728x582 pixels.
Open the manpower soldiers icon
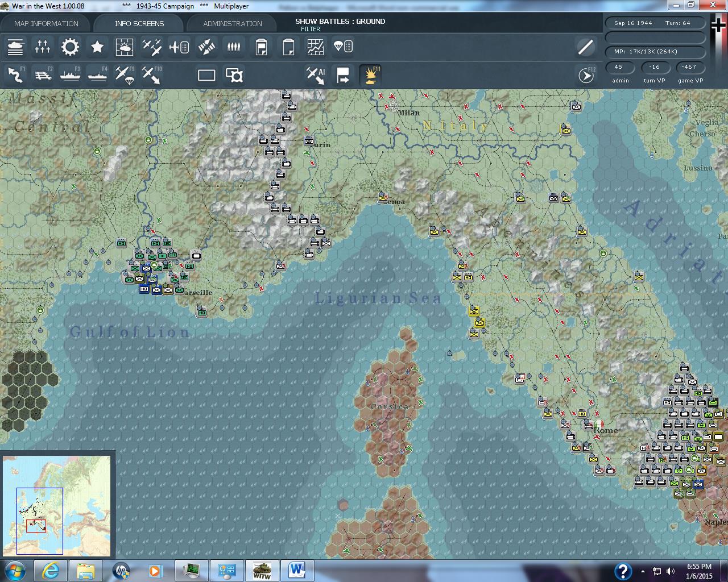[234, 47]
